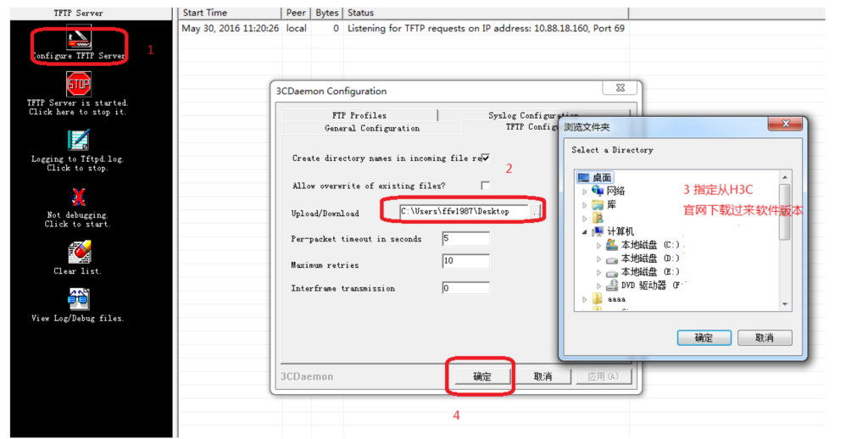Click the 'Listening for TFTP requests' status text
The height and width of the screenshot is (439, 868).
coord(486,28)
